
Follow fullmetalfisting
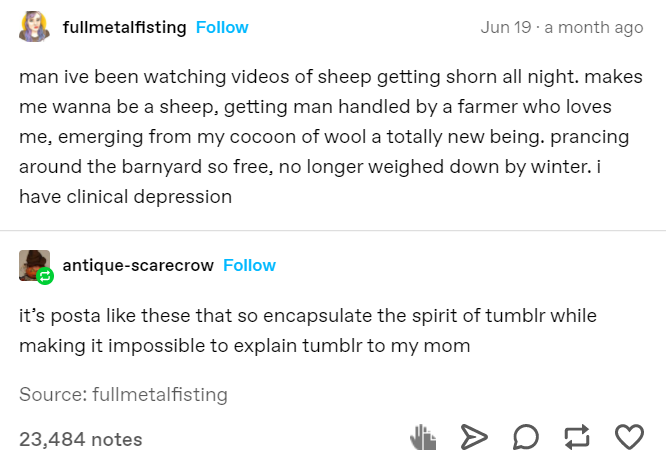[222, 27]
